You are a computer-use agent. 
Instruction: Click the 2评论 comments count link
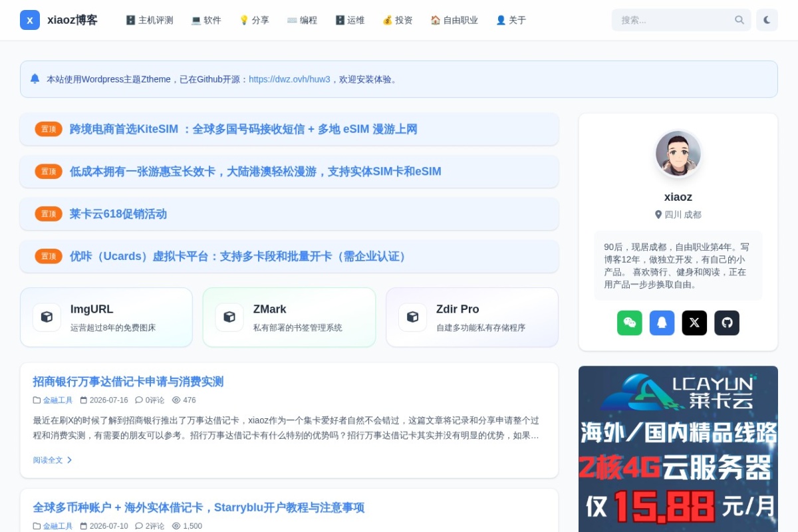155,526
